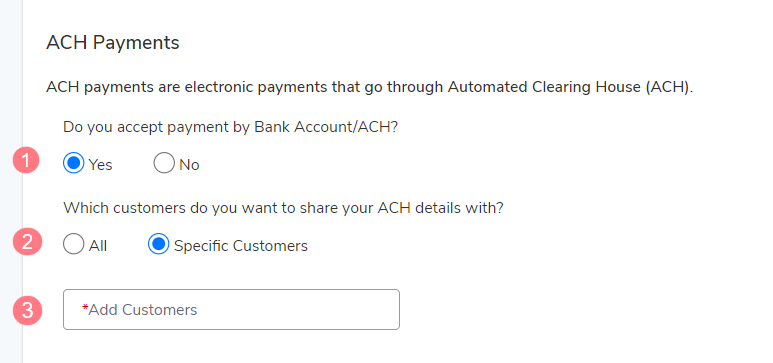Click inside the Add Customers field

pyautogui.click(x=231, y=309)
